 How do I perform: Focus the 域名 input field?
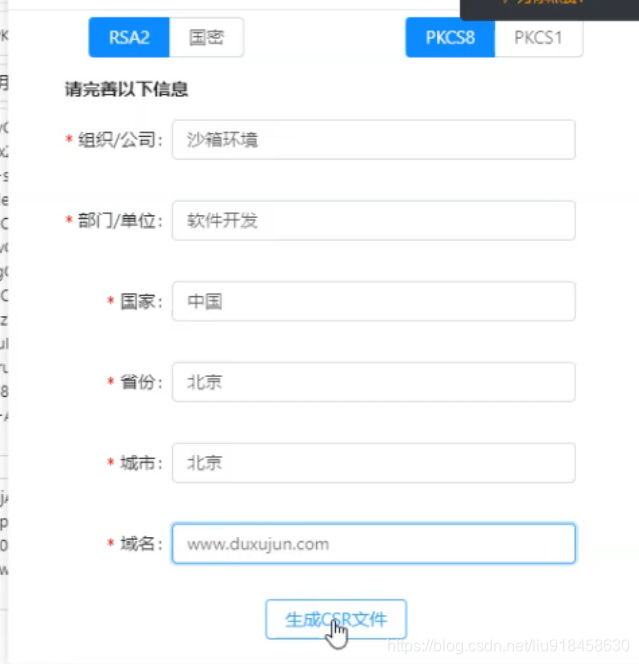pos(373,544)
